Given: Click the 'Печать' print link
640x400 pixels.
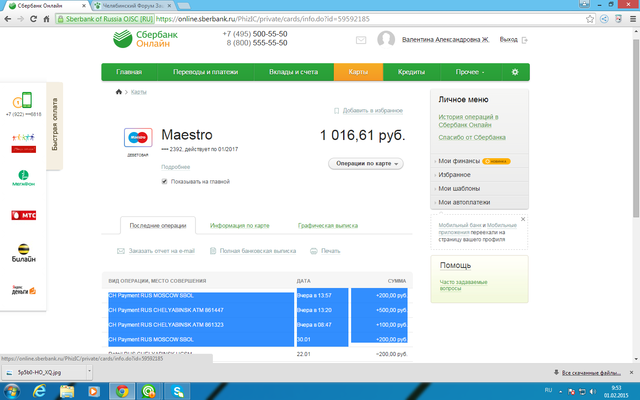Looking at the screenshot, I should click(331, 251).
